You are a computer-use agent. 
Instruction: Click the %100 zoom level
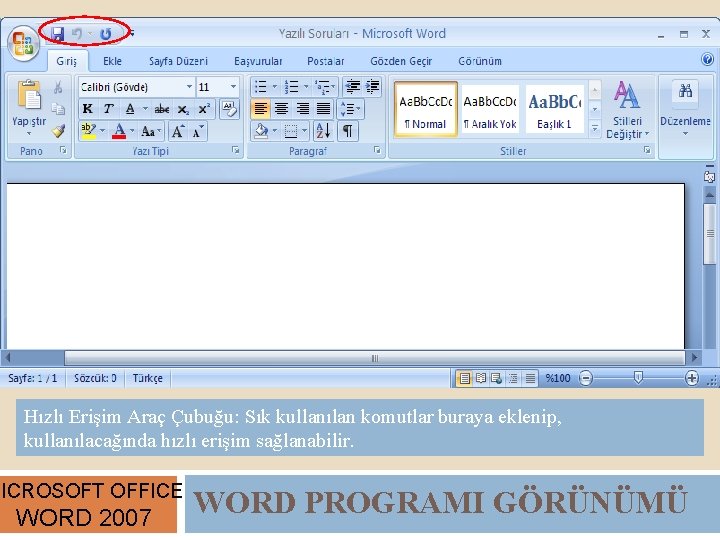click(557, 378)
